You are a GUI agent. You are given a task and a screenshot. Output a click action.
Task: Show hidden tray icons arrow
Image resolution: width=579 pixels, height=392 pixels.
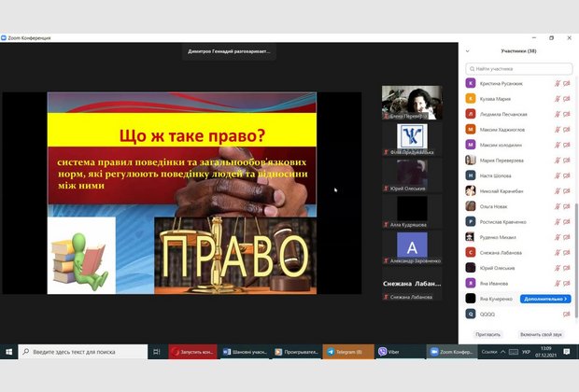pos(502,352)
